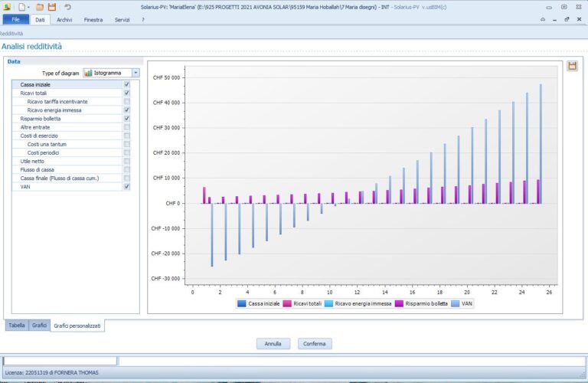Enable the Altre entrate checkbox

point(127,127)
